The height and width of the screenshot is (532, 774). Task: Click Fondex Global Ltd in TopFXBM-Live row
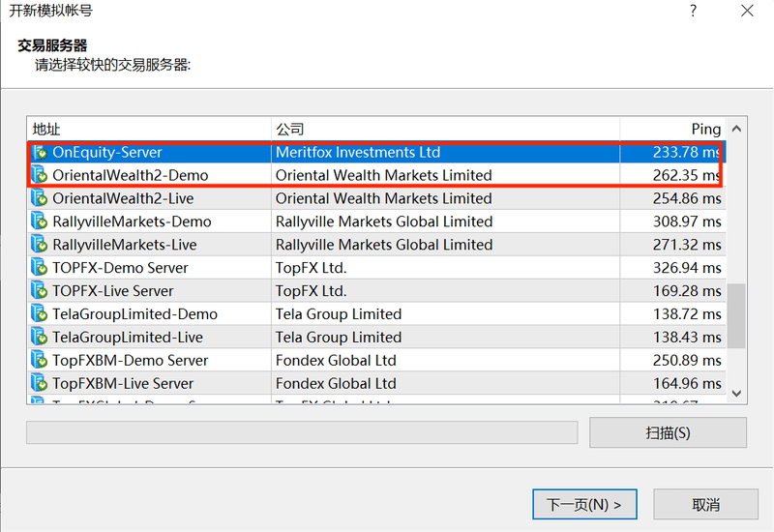336,383
